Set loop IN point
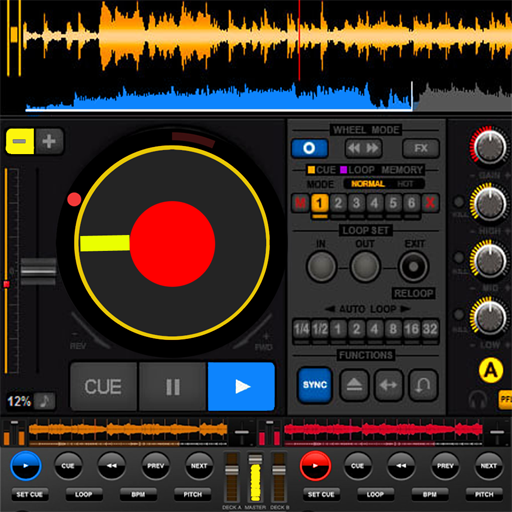 click(x=321, y=267)
